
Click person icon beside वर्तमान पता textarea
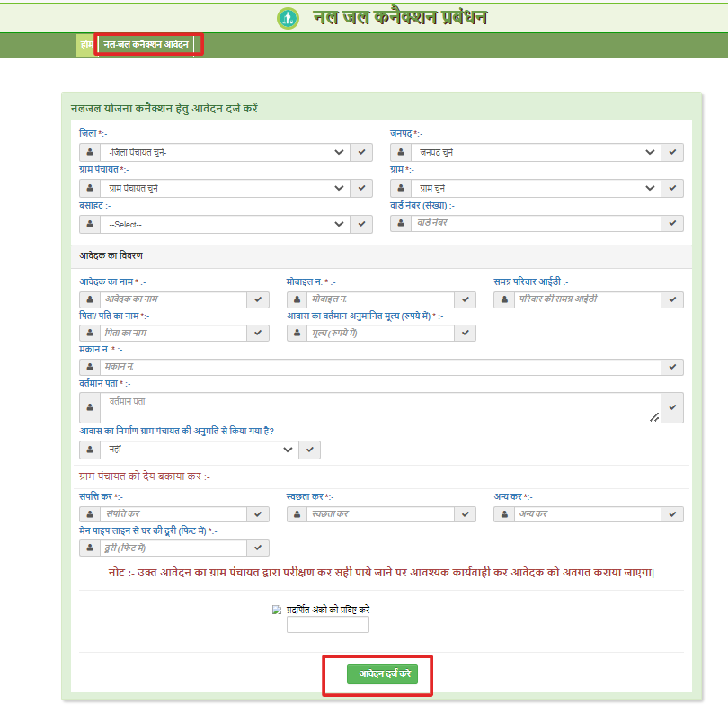[90, 407]
